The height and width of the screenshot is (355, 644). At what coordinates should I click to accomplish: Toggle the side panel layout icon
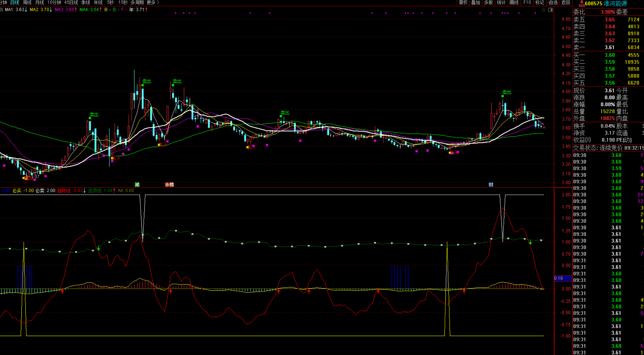pos(550,10)
